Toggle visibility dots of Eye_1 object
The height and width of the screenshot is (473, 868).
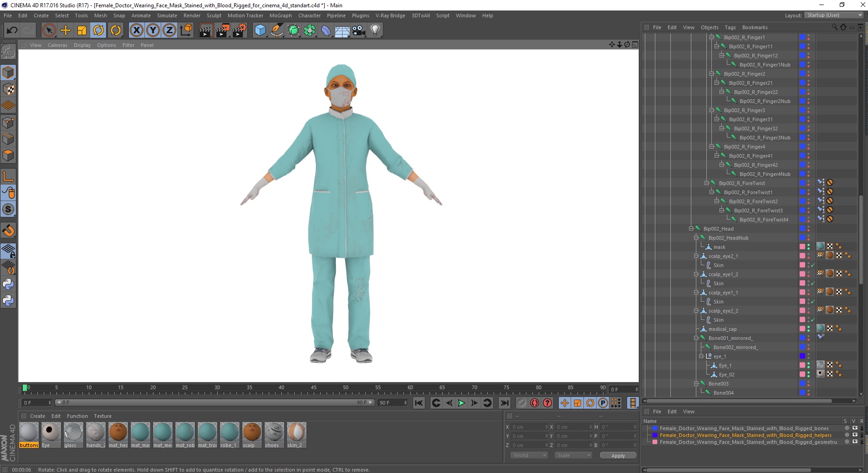point(809,365)
